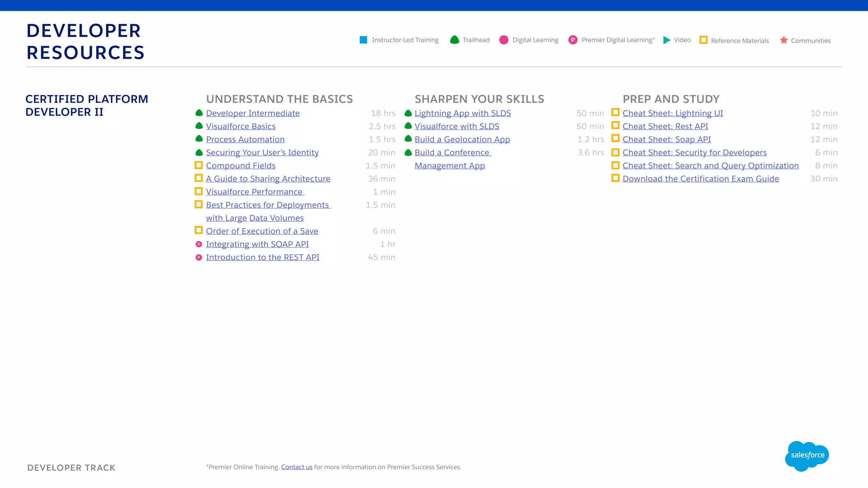Click Premier icon beside Introduction to the REST API
The image size is (868, 488).
point(198,258)
